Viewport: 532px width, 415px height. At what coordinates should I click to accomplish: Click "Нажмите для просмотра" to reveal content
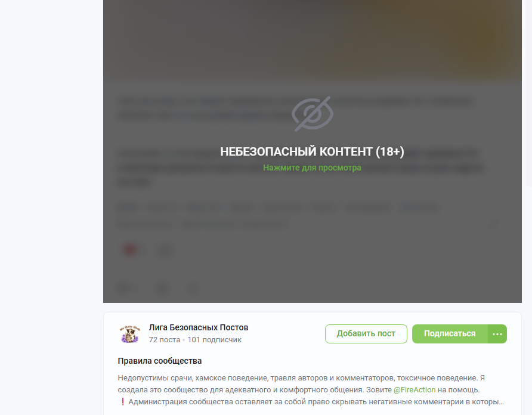(312, 168)
